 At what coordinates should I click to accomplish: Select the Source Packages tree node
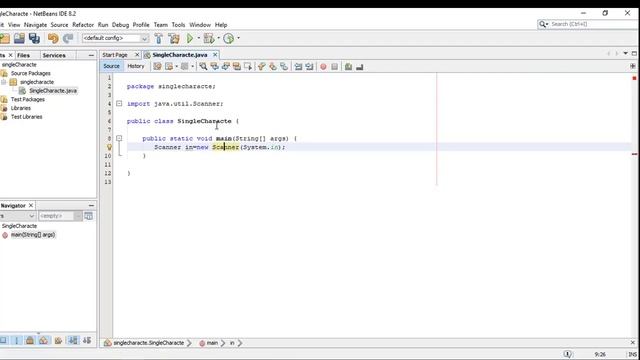pos(31,73)
